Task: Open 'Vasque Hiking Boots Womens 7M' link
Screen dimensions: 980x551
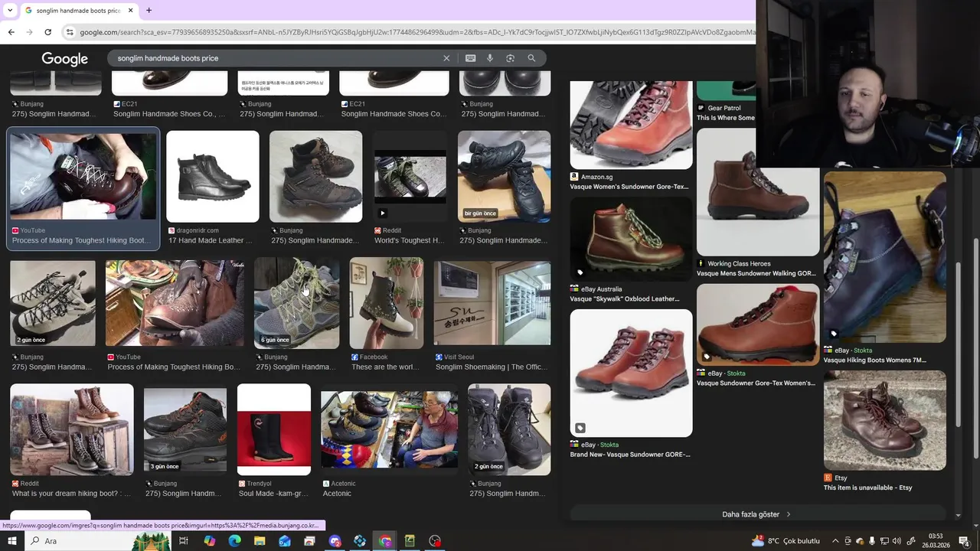Action: 874,360
